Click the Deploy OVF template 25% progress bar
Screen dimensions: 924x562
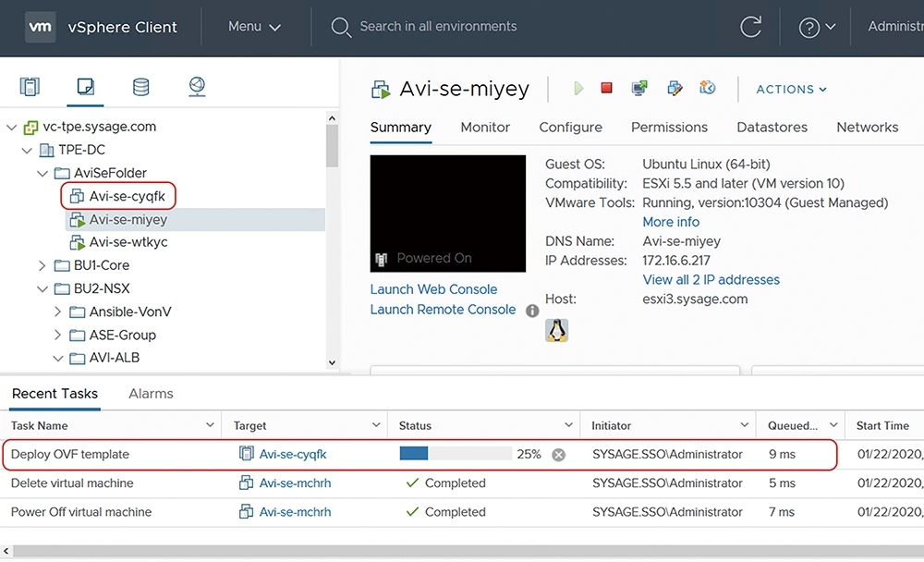(x=456, y=454)
